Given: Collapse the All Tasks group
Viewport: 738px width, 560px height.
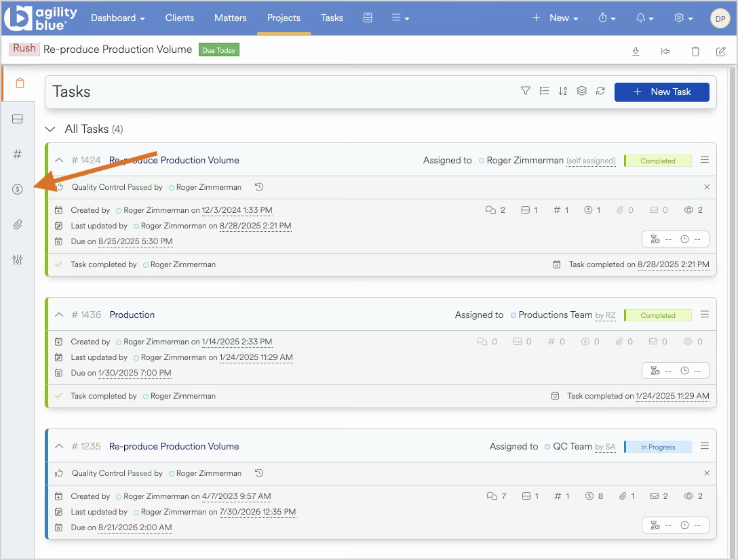Looking at the screenshot, I should [x=50, y=129].
